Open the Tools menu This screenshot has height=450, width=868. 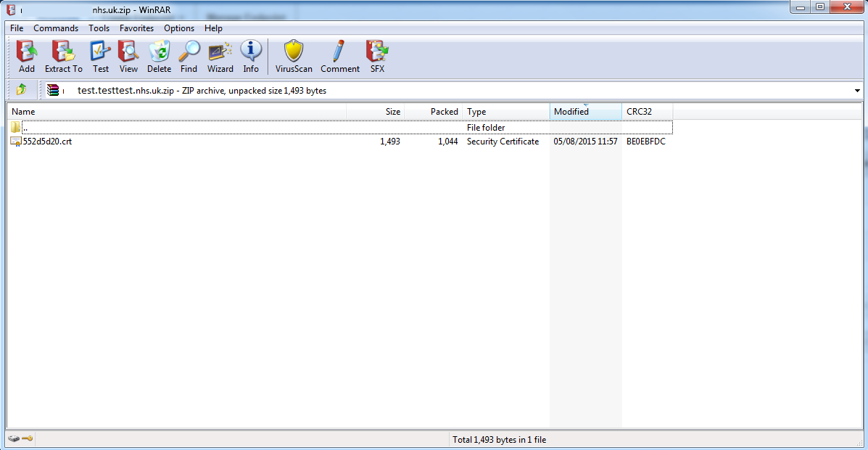(99, 28)
